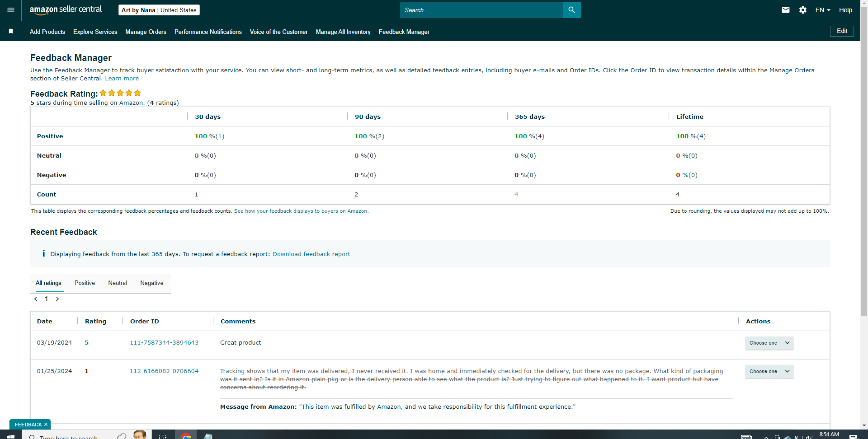Open the settings gear icon
This screenshot has width=868, height=439.
[803, 10]
